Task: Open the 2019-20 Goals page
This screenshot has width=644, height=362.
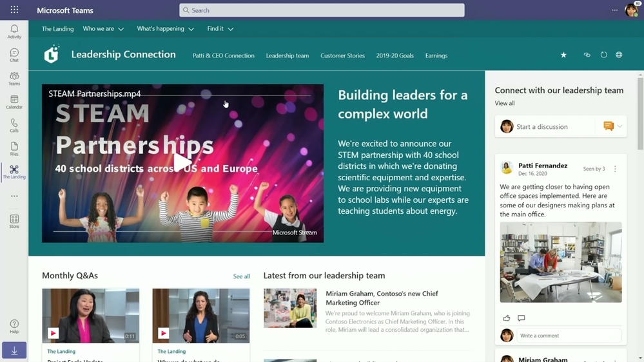Action: click(x=395, y=55)
